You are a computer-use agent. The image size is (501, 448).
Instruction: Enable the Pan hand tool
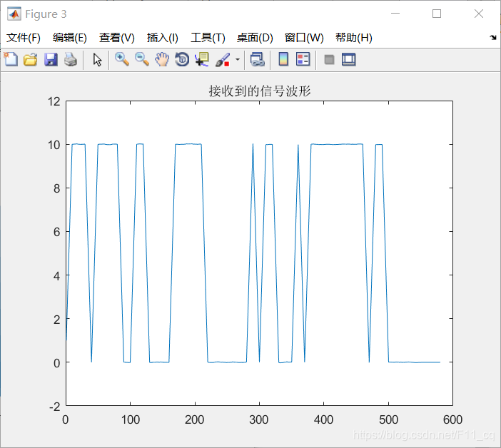tap(162, 59)
